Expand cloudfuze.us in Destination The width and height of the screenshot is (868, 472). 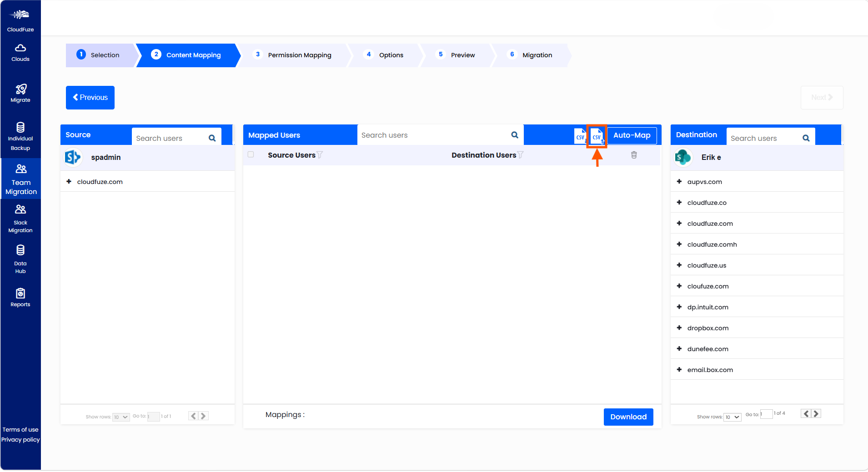[679, 265]
